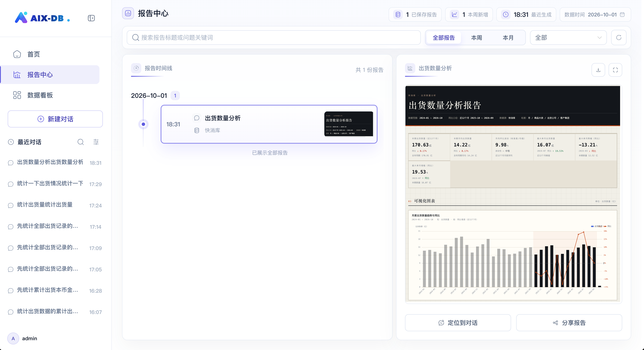The width and height of the screenshot is (644, 350).
Task: Open conversation 先统计累计出货本币金… at 16:28
Action: (x=55, y=291)
